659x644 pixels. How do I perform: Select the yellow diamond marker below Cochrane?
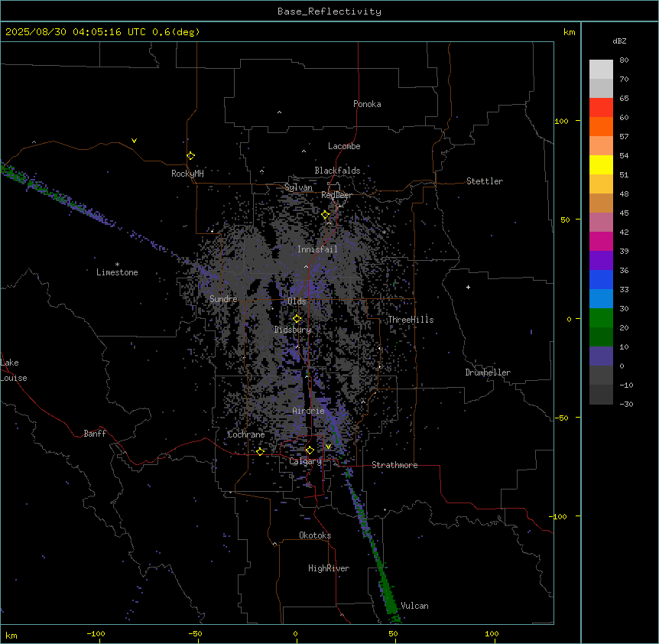click(x=260, y=452)
